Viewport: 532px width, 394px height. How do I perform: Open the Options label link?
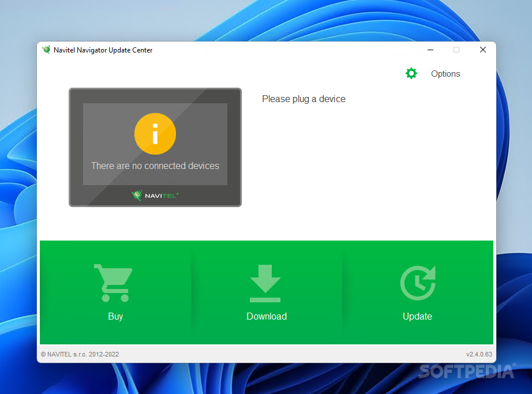tap(445, 74)
